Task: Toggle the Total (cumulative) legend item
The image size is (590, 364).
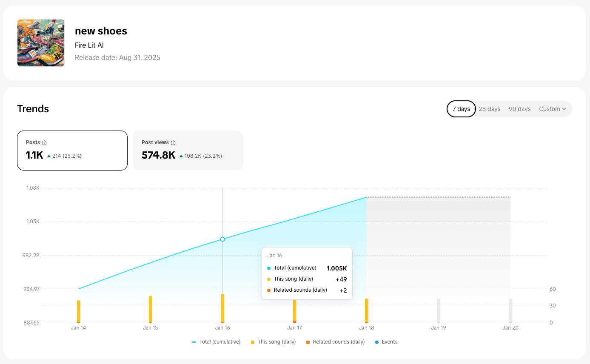Action: pyautogui.click(x=216, y=342)
